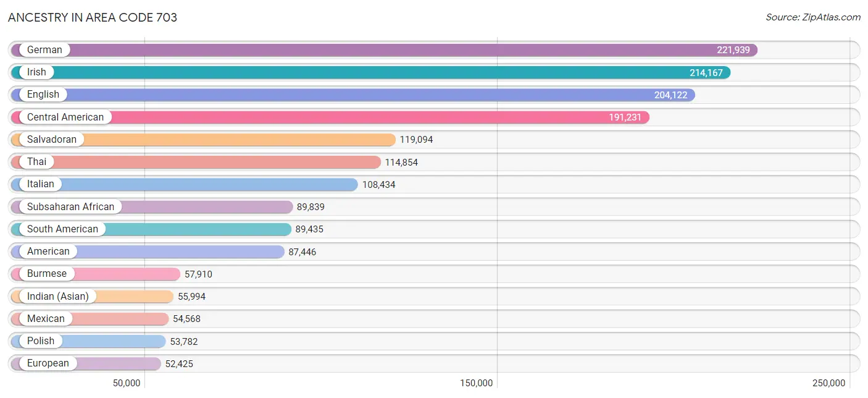Click the Salvadoran orange bar

tap(203, 140)
